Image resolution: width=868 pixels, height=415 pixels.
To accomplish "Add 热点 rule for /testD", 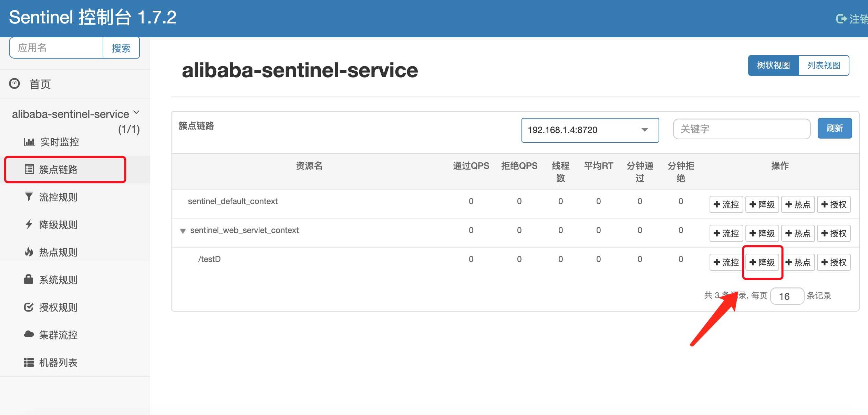I will click(798, 262).
